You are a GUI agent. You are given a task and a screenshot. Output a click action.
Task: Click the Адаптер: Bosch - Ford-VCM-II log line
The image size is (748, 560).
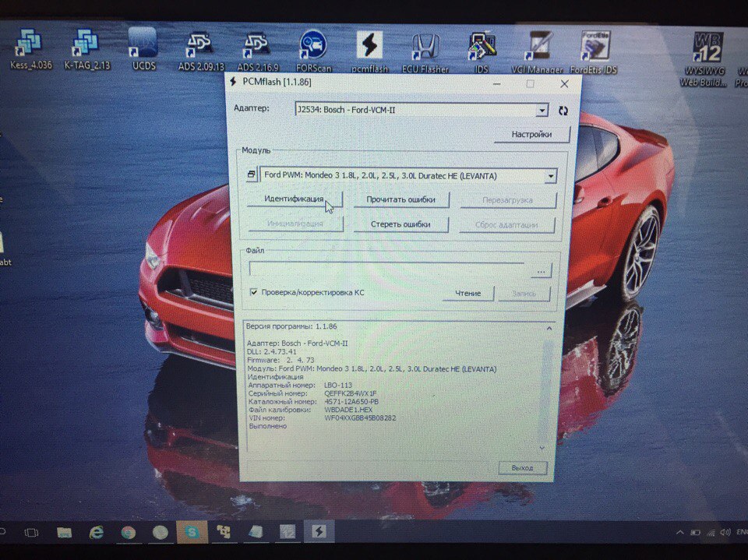297,343
